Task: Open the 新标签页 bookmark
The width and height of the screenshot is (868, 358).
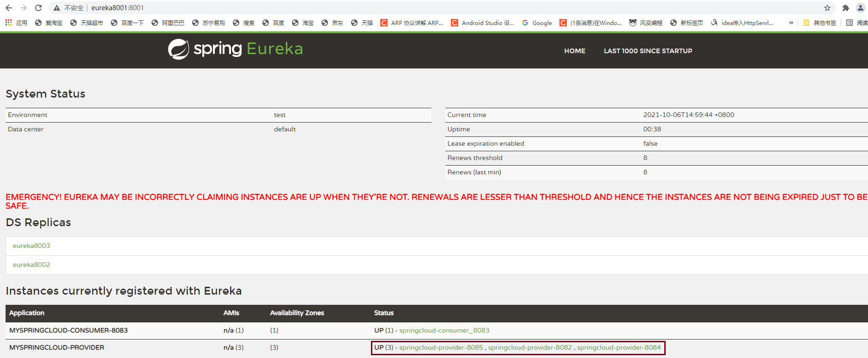Action: coord(686,23)
